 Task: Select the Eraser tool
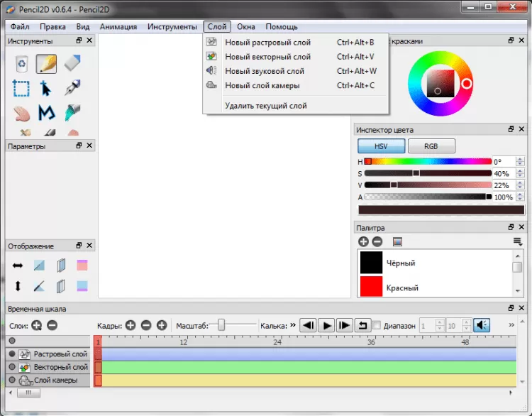[72, 63]
